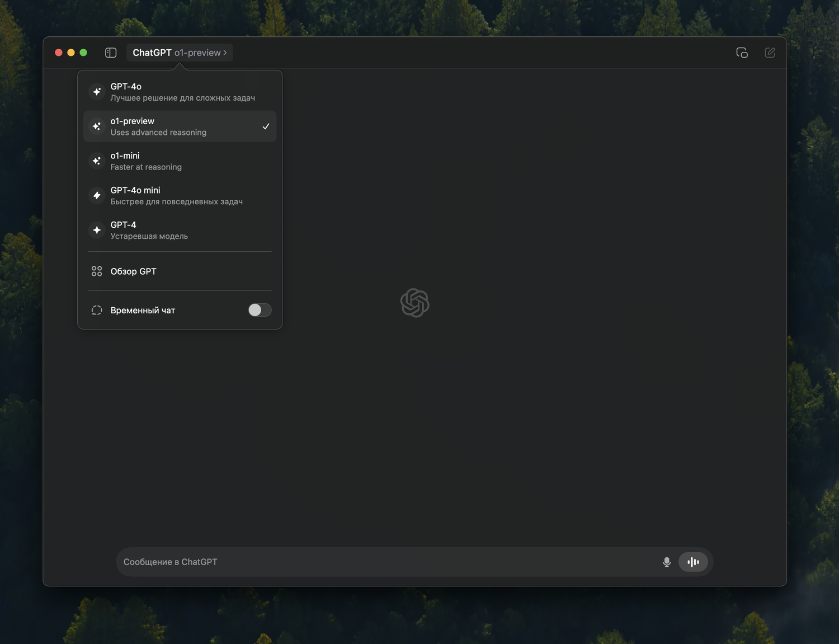Screen dimensions: 839x644
Task: Select the GPT-4o model
Action: 180,92
